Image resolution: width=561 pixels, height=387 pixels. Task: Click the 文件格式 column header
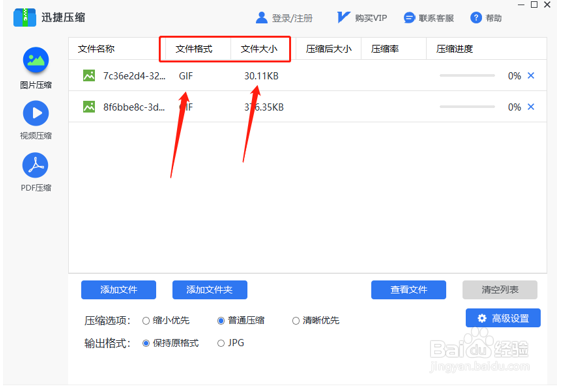pos(194,49)
